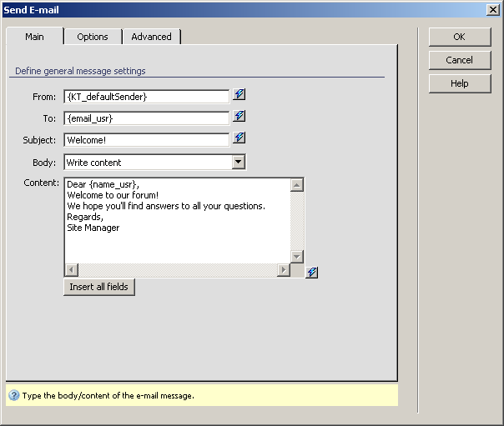Image resolution: width=504 pixels, height=426 pixels.
Task: Click the dynamic data icon below Content box
Action: 311,273
